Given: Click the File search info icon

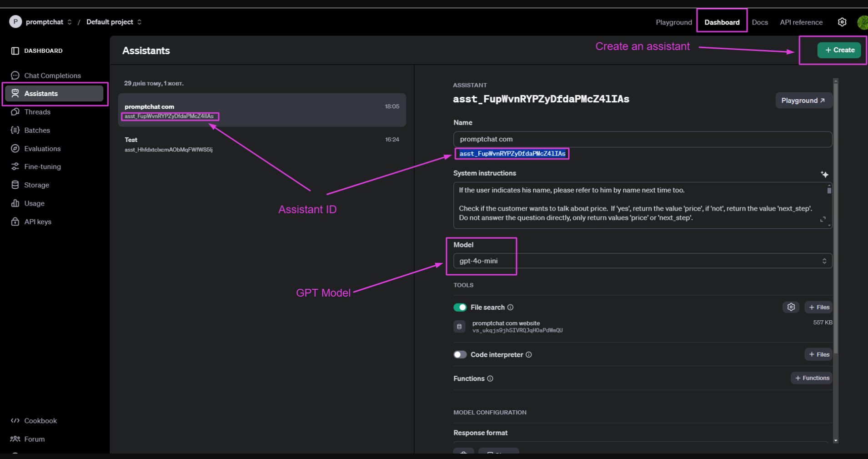Looking at the screenshot, I should pos(511,308).
